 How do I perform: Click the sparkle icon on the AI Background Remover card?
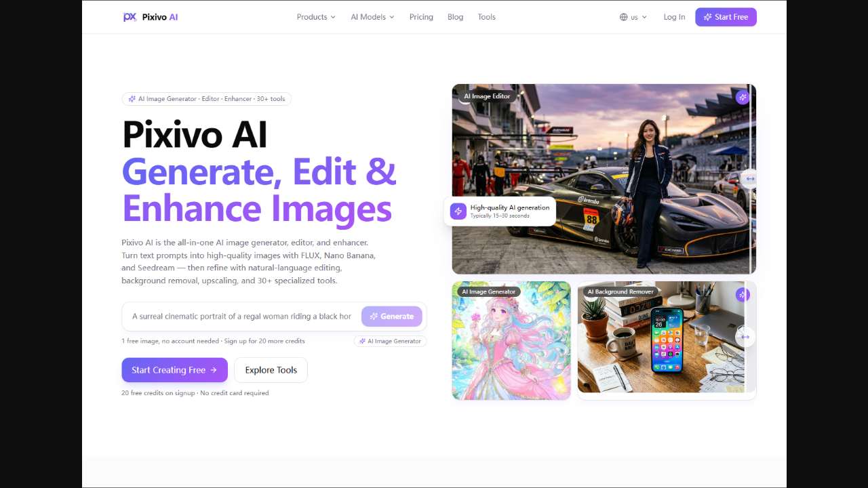743,294
